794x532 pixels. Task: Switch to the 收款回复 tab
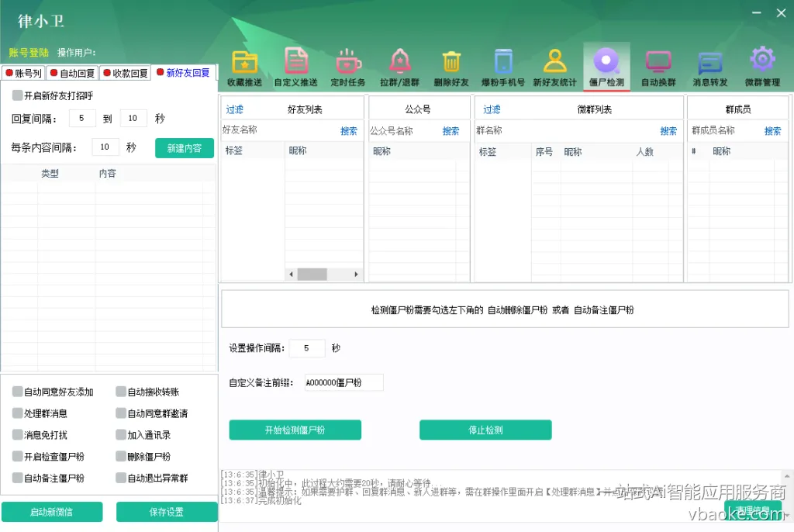(x=125, y=73)
